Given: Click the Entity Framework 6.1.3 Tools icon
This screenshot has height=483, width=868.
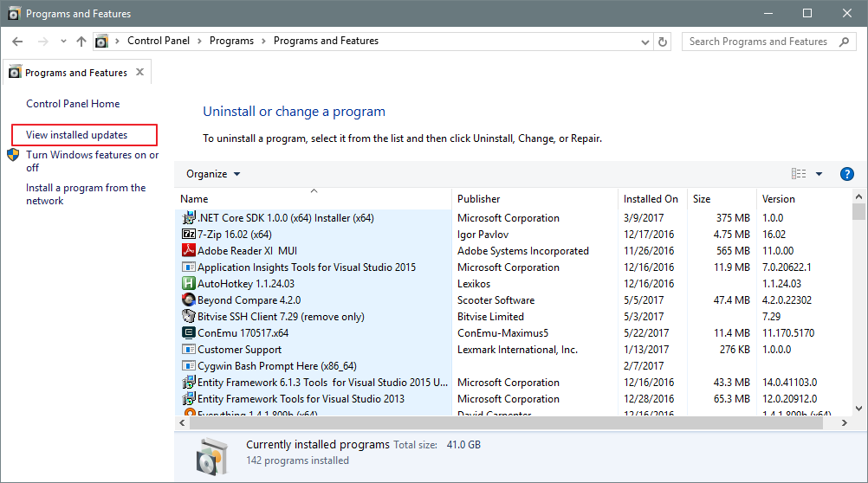Looking at the screenshot, I should [x=189, y=382].
